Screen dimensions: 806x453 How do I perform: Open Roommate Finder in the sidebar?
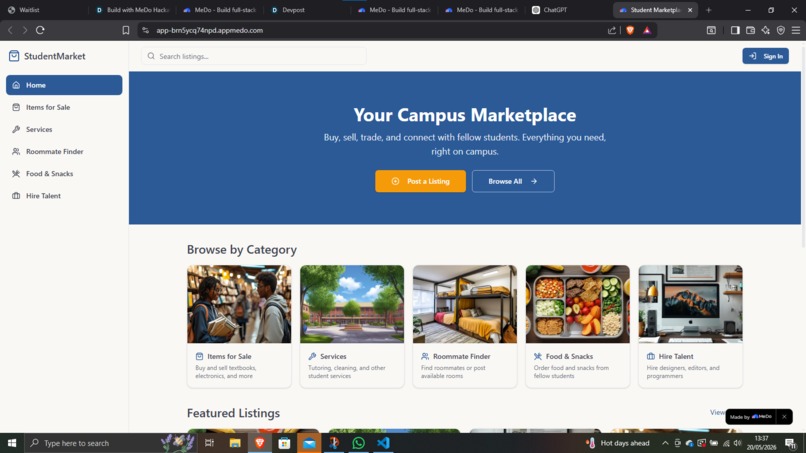[64, 151]
